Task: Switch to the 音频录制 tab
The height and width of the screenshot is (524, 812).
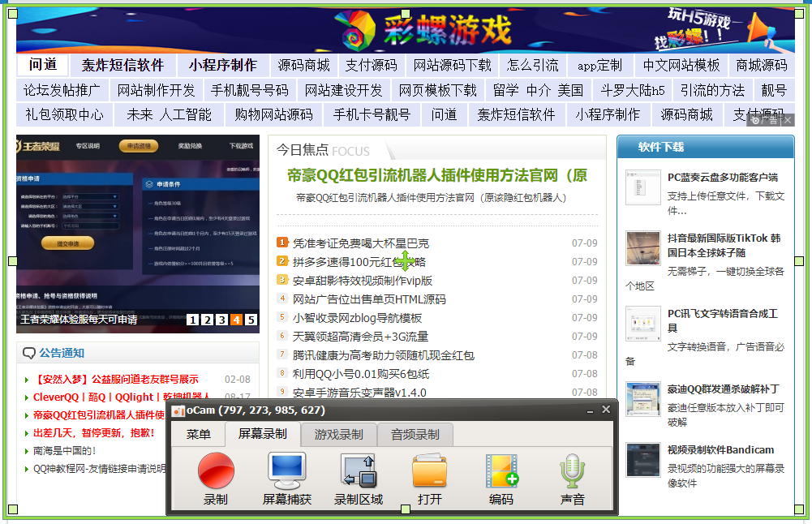Action: pyautogui.click(x=415, y=435)
